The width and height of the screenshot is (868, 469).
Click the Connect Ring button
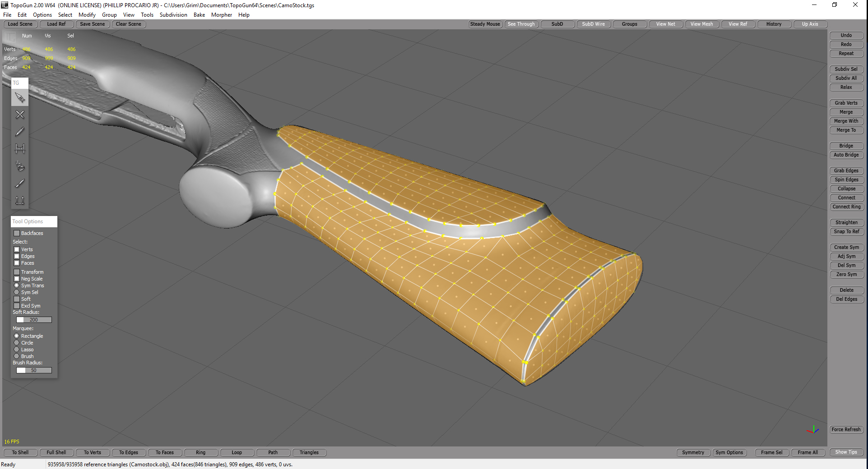(846, 207)
